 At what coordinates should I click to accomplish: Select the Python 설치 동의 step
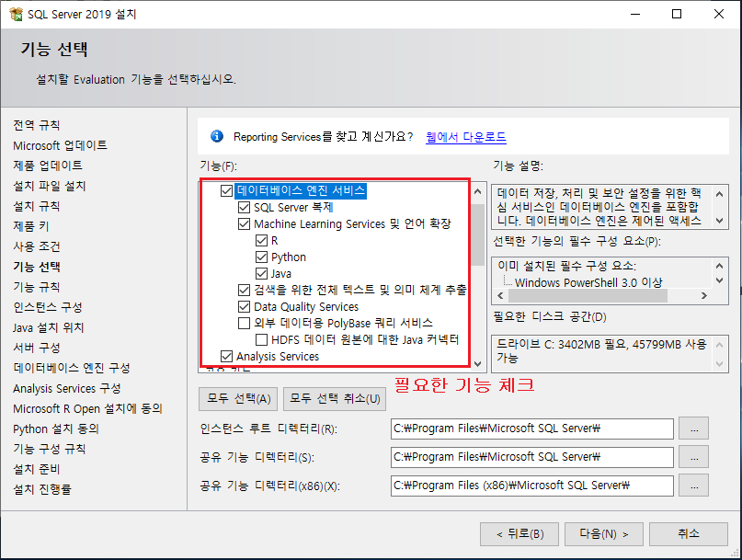56,429
